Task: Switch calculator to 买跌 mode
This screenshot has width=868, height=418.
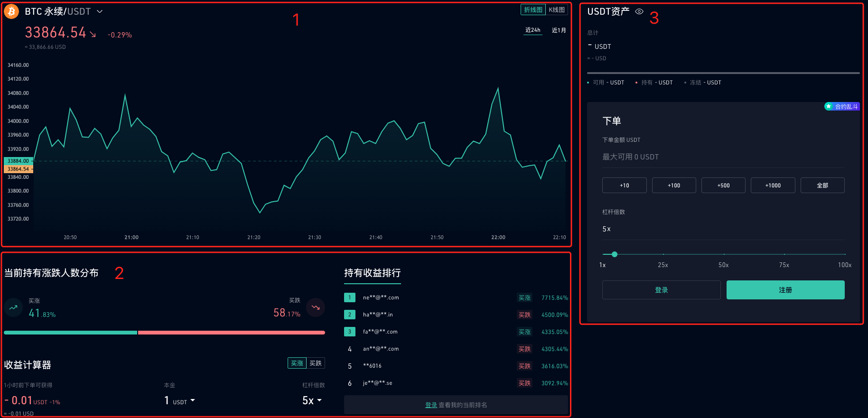Action: click(x=316, y=363)
